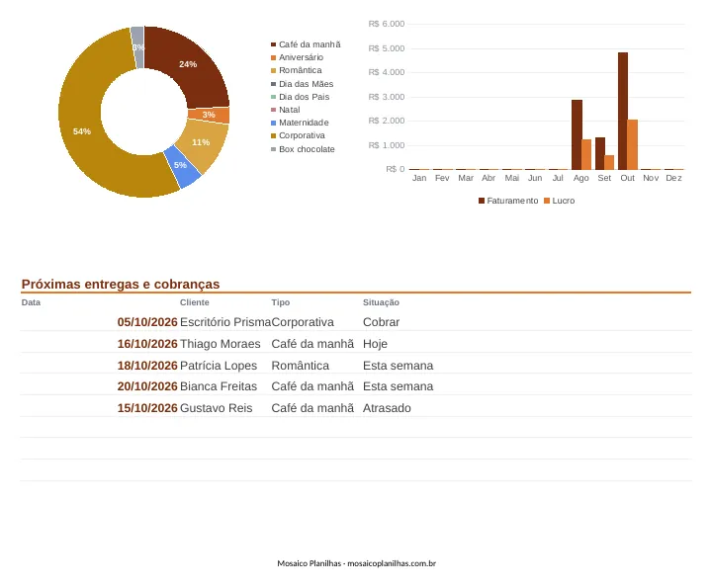Click the Hoje status cell
This screenshot has width=711, height=588.
[375, 344]
